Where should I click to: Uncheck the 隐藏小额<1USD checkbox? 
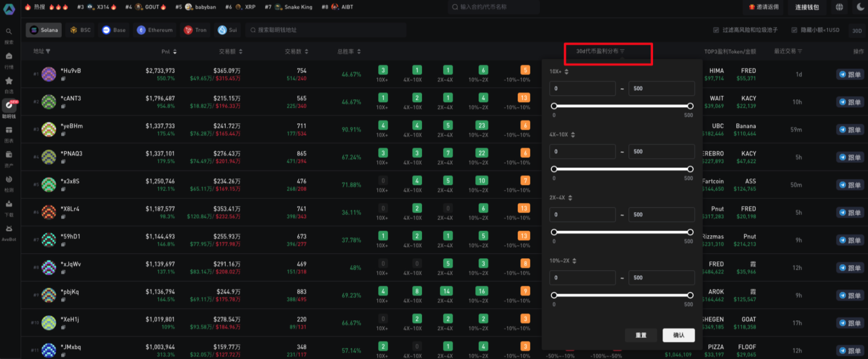pyautogui.click(x=794, y=30)
